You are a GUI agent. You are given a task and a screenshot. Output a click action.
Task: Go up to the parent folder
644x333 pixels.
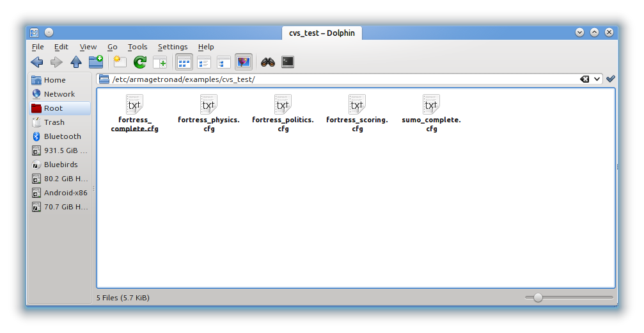click(x=76, y=62)
